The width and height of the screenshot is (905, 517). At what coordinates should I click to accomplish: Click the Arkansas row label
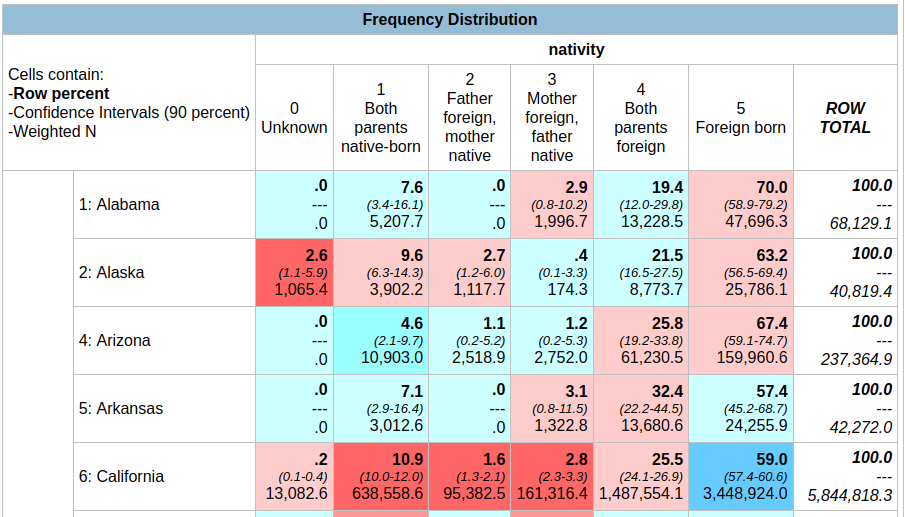(x=119, y=409)
